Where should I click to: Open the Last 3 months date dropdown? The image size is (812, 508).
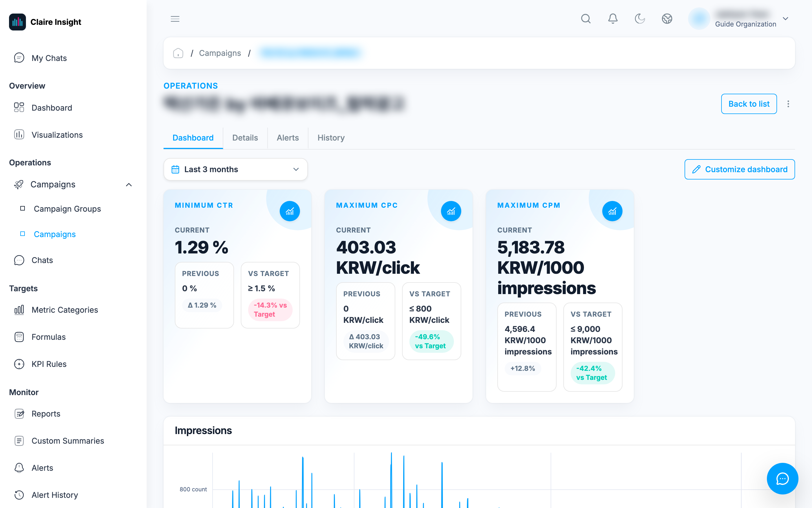tap(235, 169)
